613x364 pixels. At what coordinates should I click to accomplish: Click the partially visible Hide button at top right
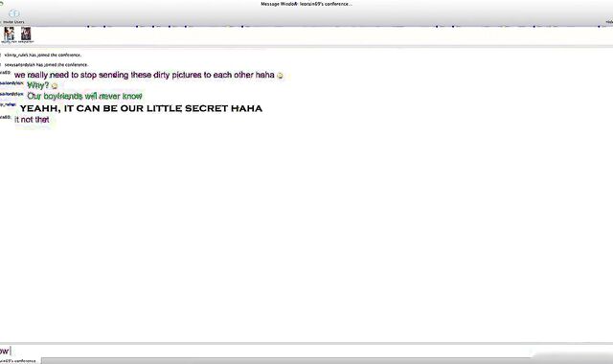[x=609, y=22]
